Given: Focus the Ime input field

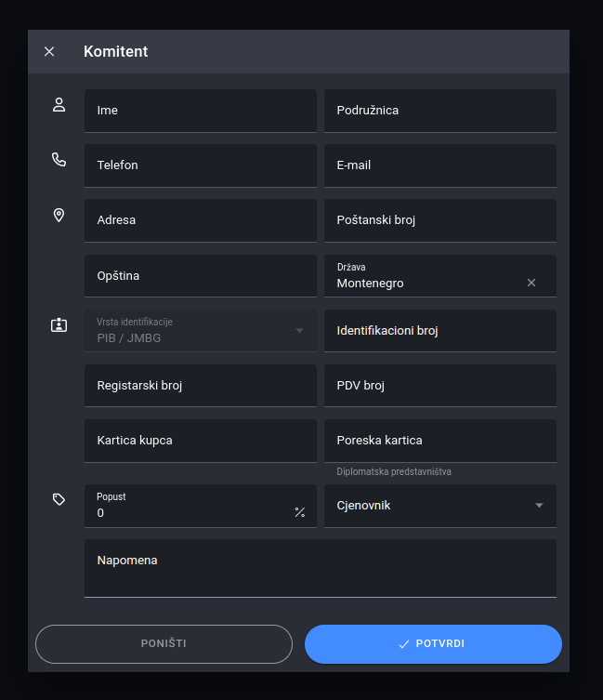Looking at the screenshot, I should pyautogui.click(x=200, y=111).
